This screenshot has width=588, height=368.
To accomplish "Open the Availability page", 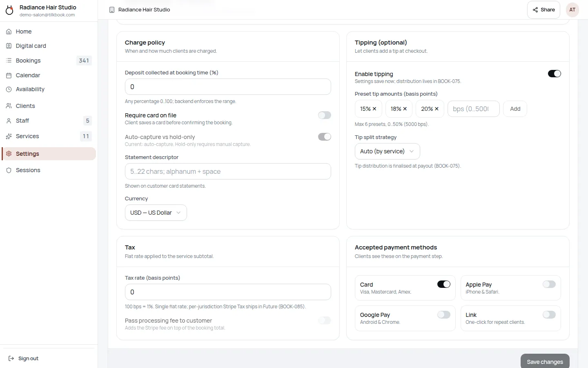I will tap(49, 89).
